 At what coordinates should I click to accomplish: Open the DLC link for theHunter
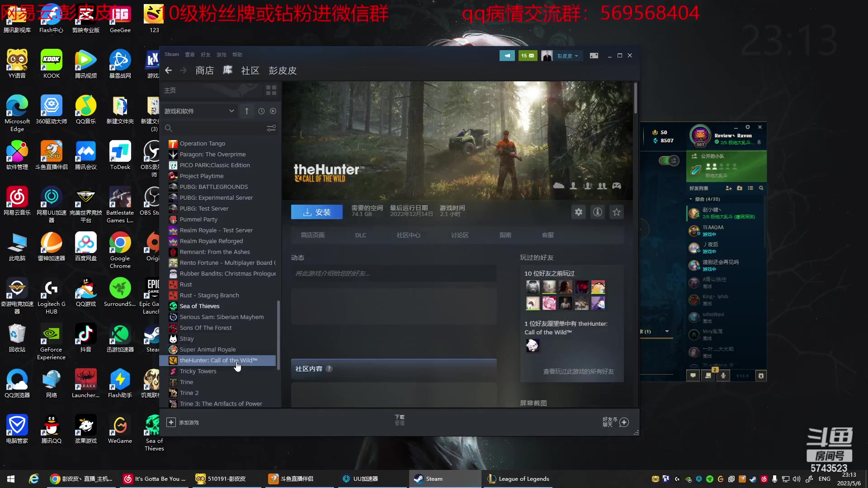[361, 235]
